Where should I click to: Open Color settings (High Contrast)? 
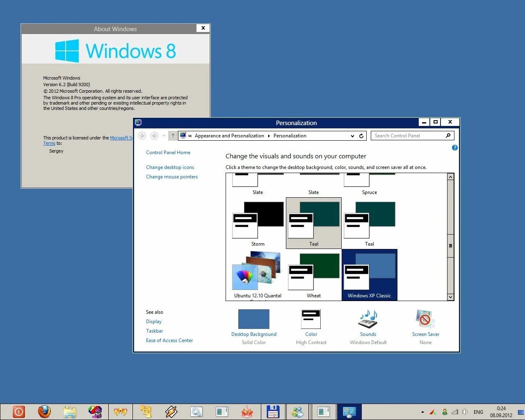[311, 327]
